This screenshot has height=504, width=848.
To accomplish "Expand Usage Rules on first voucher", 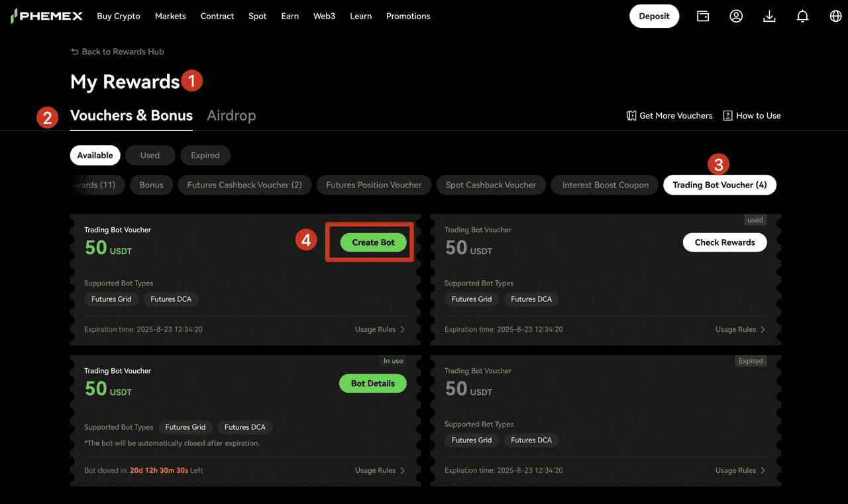I will click(380, 329).
